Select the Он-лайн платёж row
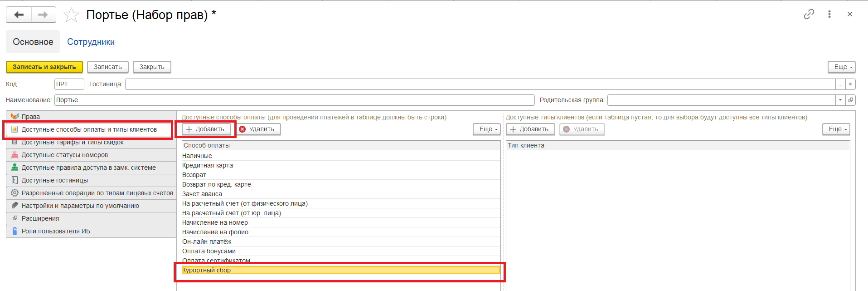The height and width of the screenshot is (291, 868). click(x=341, y=242)
